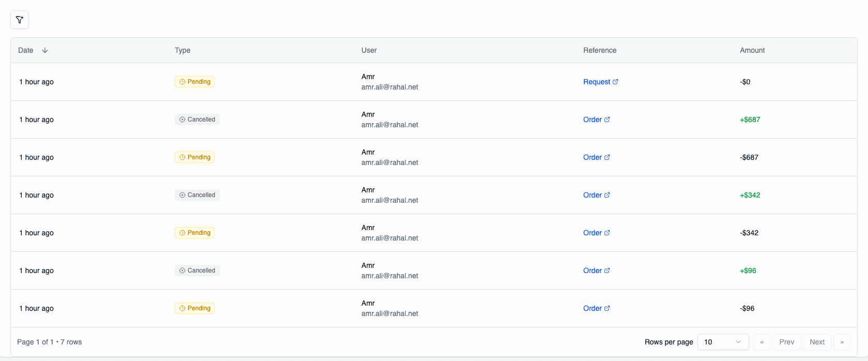
Task: Click the Pending badge for -$96 row
Action: pos(195,308)
